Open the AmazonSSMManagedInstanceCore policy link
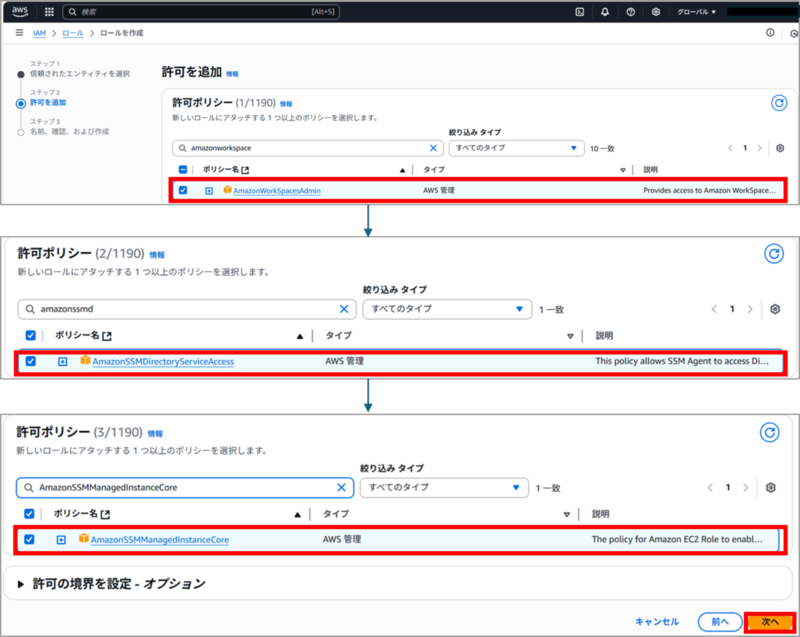The image size is (800, 637). [x=160, y=540]
